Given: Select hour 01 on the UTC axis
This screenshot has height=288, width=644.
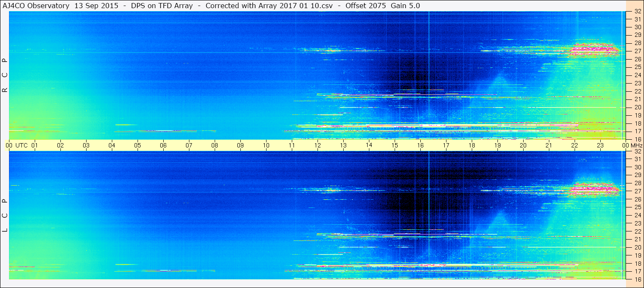Looking at the screenshot, I should (35, 145).
